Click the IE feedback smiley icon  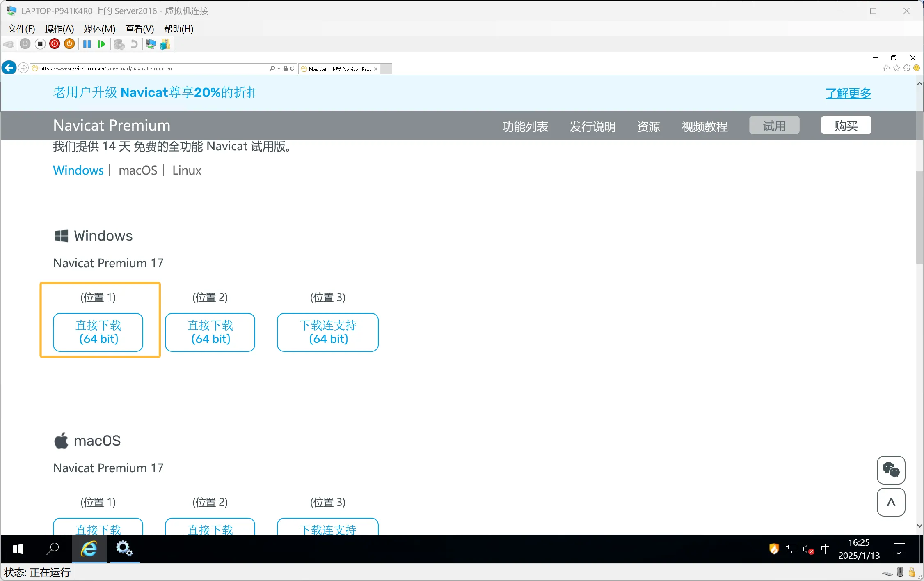click(x=917, y=68)
